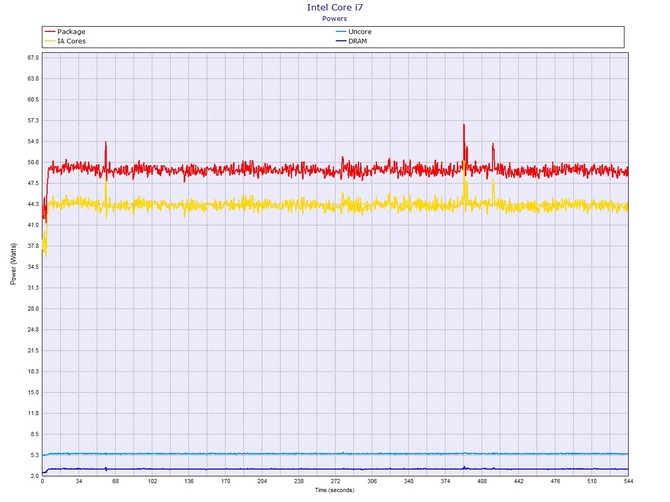
Task: Click the Powers subtitle
Action: [335, 18]
